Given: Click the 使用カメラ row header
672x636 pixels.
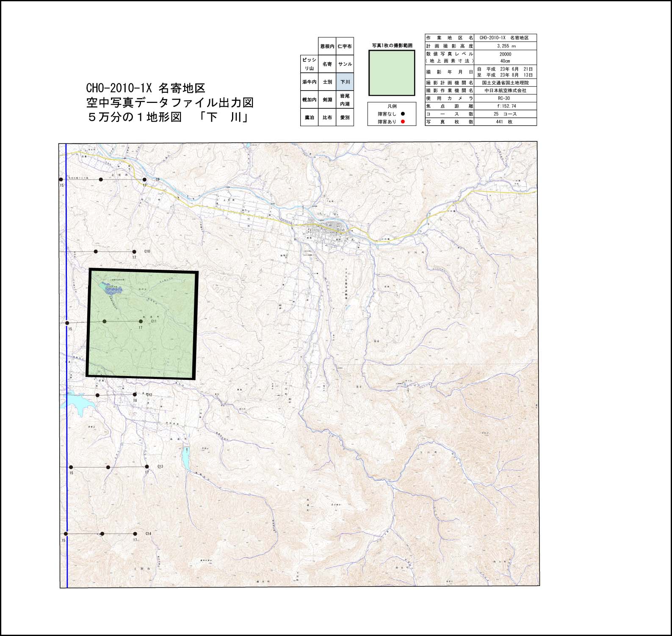Looking at the screenshot, I should (x=450, y=98).
